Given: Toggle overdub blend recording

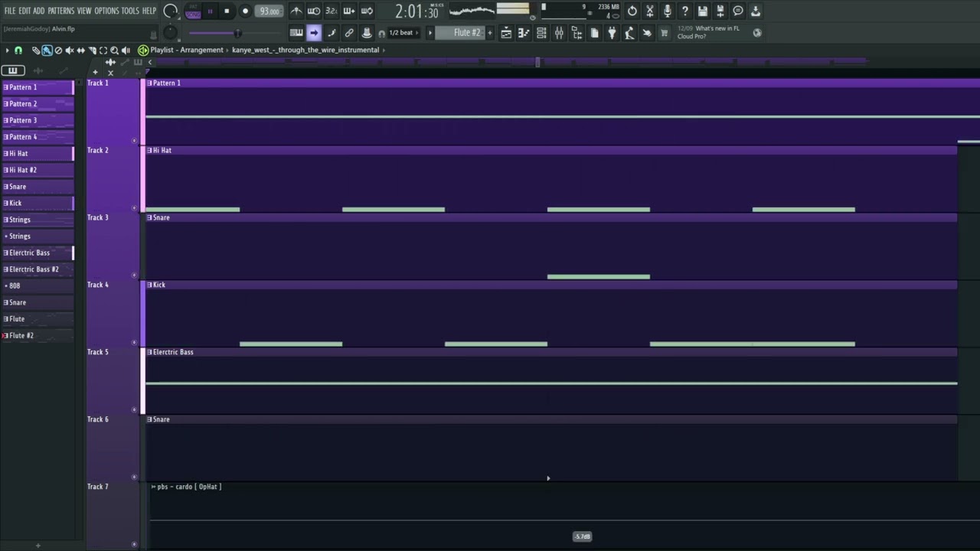Looking at the screenshot, I should [349, 11].
